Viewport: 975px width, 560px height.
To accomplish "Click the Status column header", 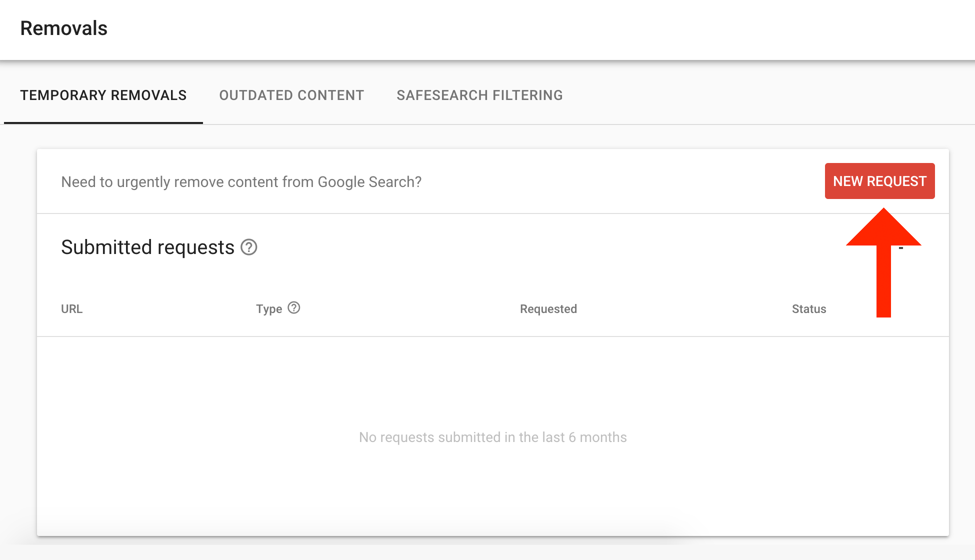I will tap(808, 309).
